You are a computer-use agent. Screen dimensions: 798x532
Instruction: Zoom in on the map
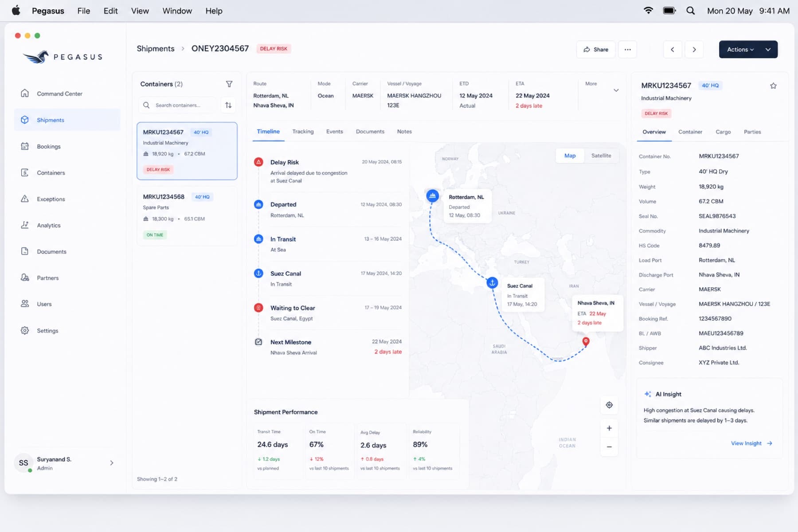[609, 428]
